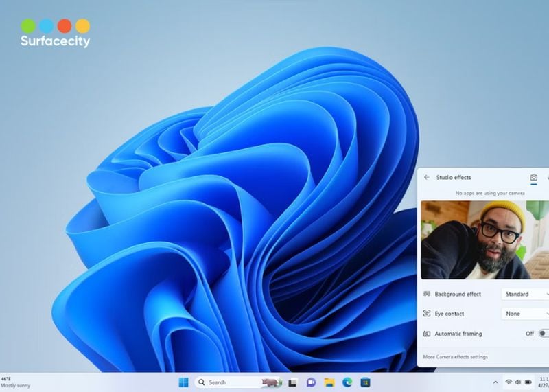Select the camera tab icon in Studio effects

tap(534, 177)
